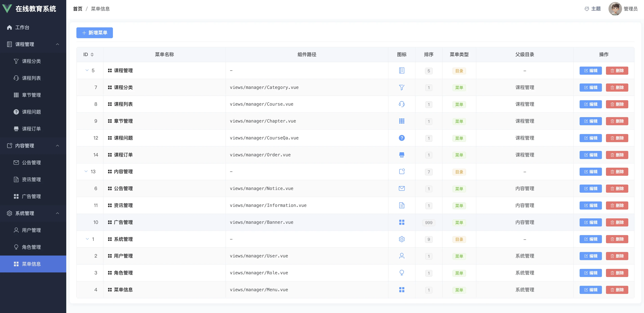
Task: Click the gear icon in 系统管理 row
Action: [401, 239]
